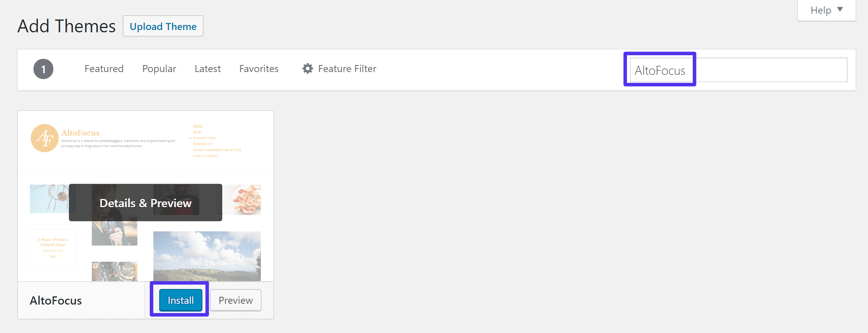Click the Upload Theme button
This screenshot has width=868, height=333.
[163, 26]
